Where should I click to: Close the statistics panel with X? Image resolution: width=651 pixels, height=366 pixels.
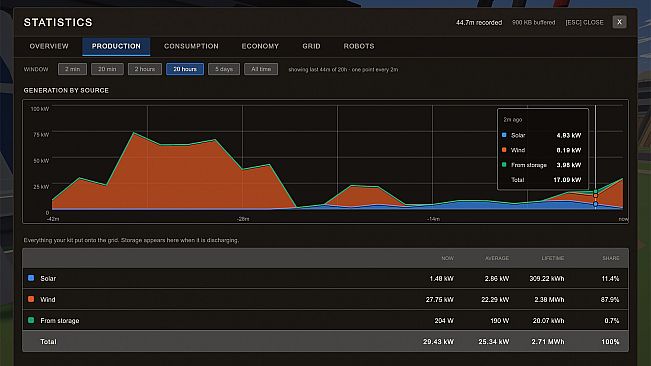coord(619,22)
